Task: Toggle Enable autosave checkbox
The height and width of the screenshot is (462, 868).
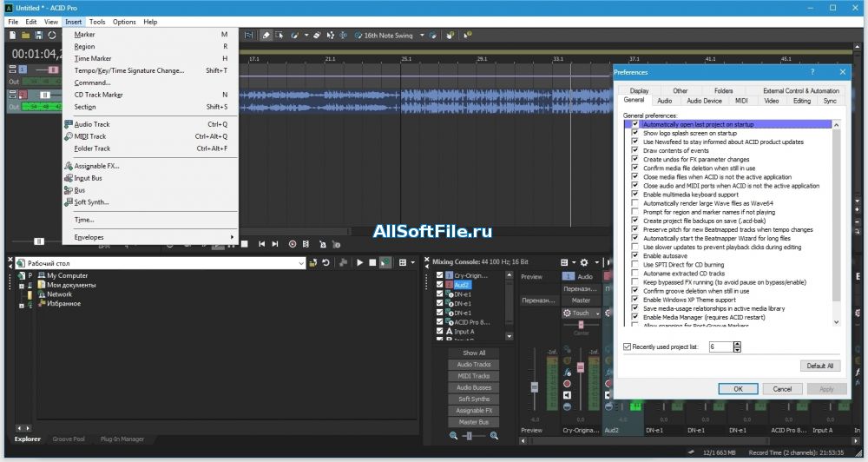Action: pos(635,255)
